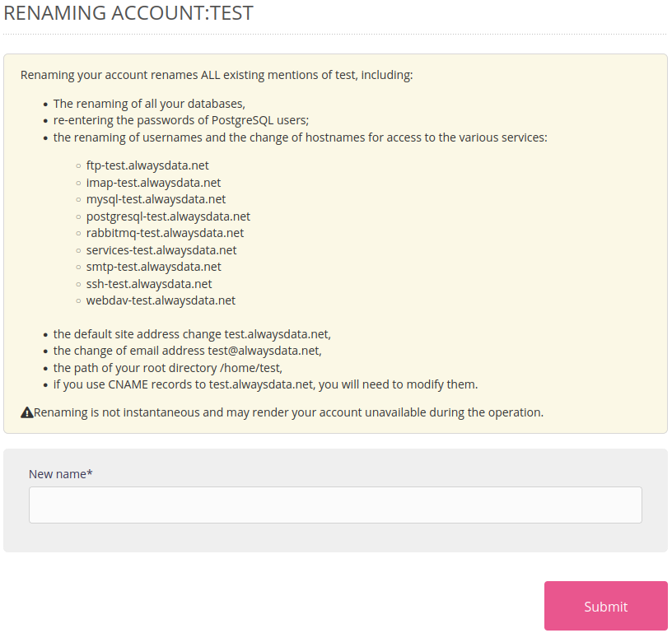Click the warning triangle icon
This screenshot has height=633, width=672.
(x=27, y=412)
